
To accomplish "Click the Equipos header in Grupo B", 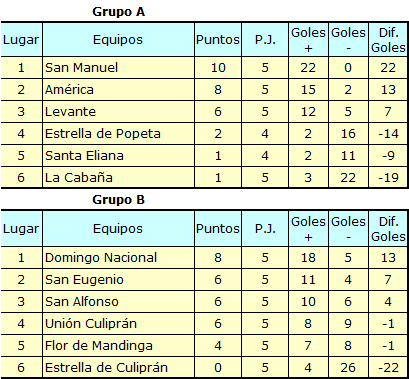I will pos(118,229).
